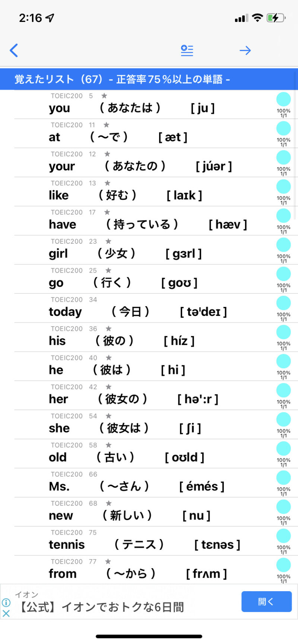Tap the Wi-Fi icon in the status bar
Screen dimensions: 298x644
pyautogui.click(x=257, y=17)
